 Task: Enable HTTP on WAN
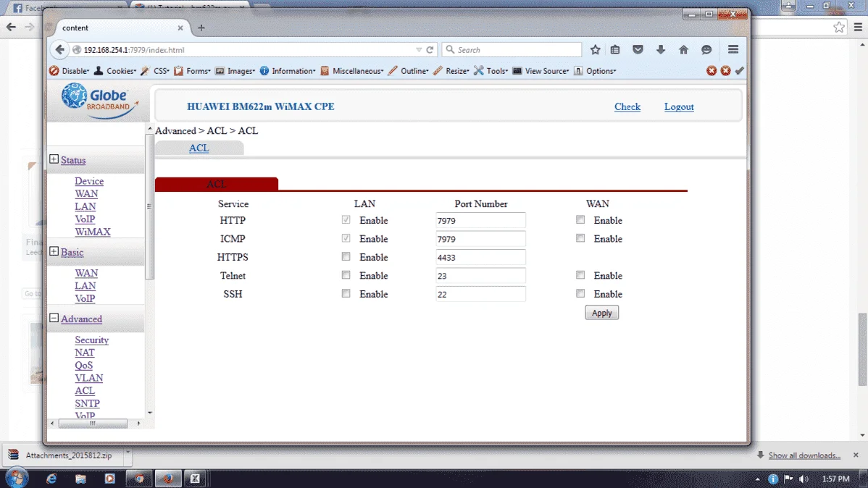tap(580, 219)
